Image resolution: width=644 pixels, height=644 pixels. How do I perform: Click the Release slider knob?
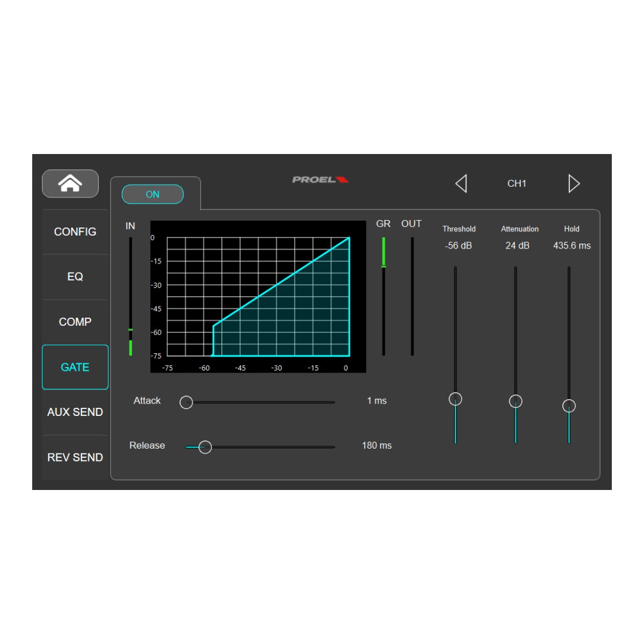click(x=205, y=447)
